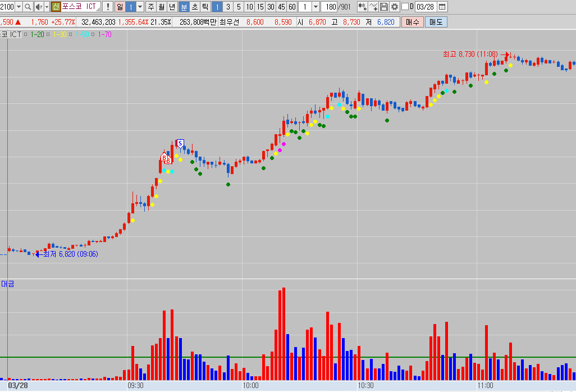Open chart settings gear icon
576x392 pixels.
click(395, 7)
